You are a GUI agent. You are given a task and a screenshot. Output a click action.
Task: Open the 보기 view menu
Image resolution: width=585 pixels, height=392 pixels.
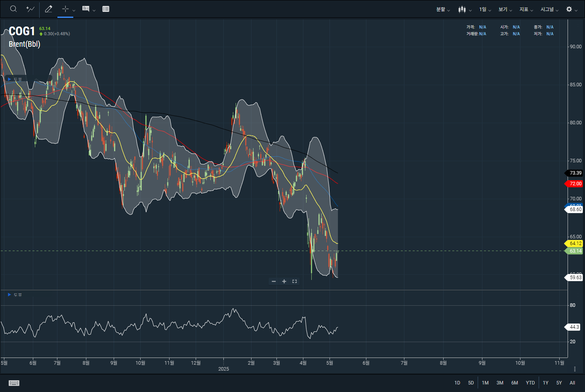(505, 10)
